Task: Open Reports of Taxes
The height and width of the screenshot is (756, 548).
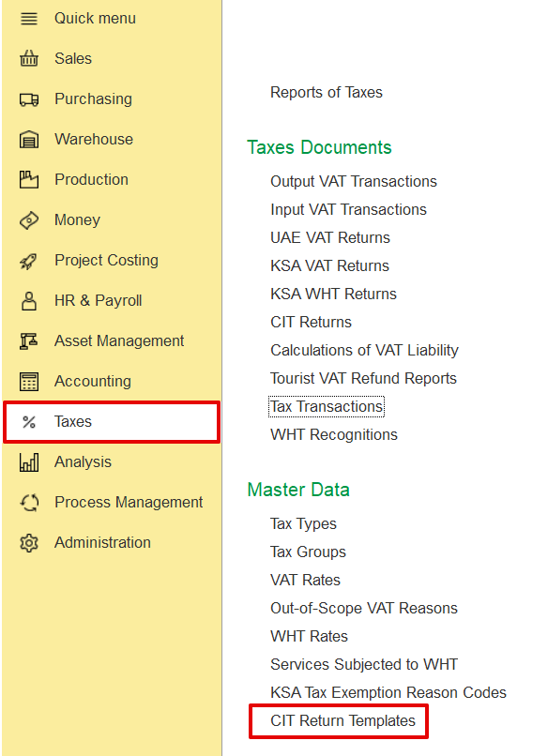Action: click(327, 92)
